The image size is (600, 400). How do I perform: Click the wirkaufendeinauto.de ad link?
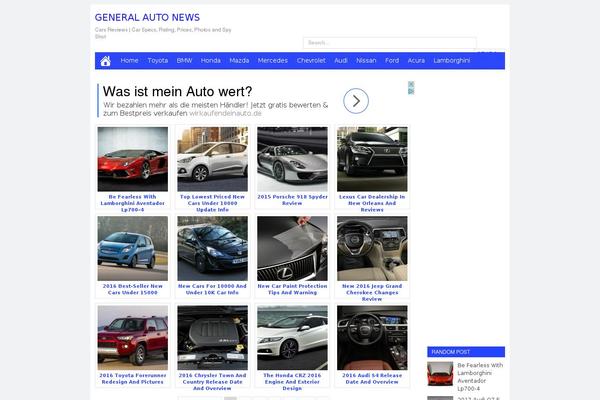225,114
